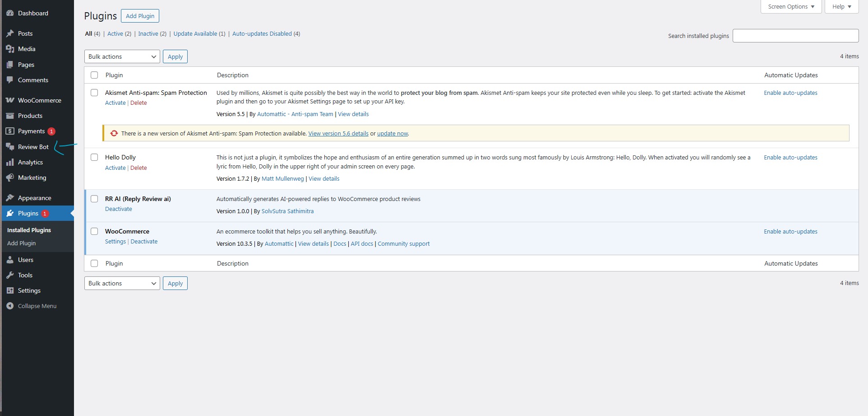The height and width of the screenshot is (416, 868).
Task: Click the Dashboard gauge icon
Action: (x=10, y=14)
